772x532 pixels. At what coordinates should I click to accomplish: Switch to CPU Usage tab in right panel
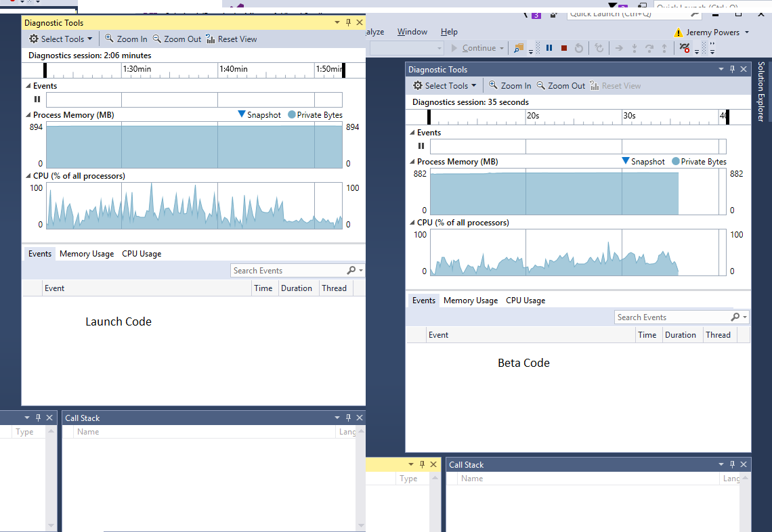click(526, 301)
